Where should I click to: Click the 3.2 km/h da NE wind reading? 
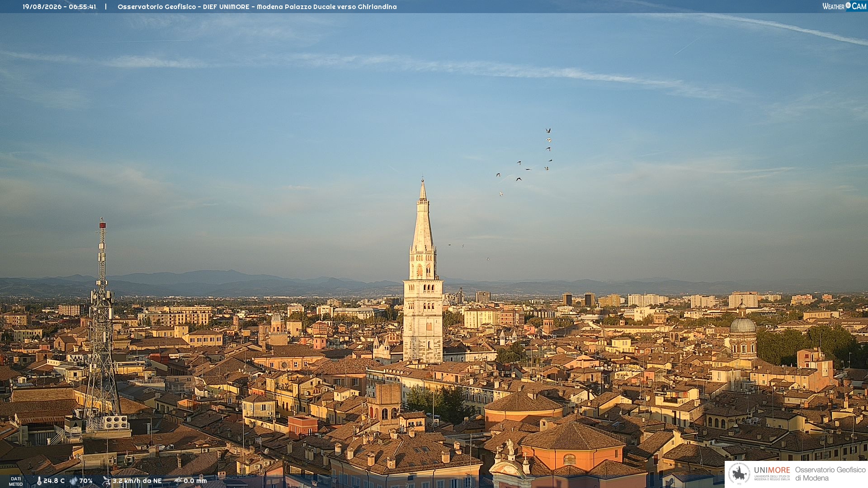[137, 481]
